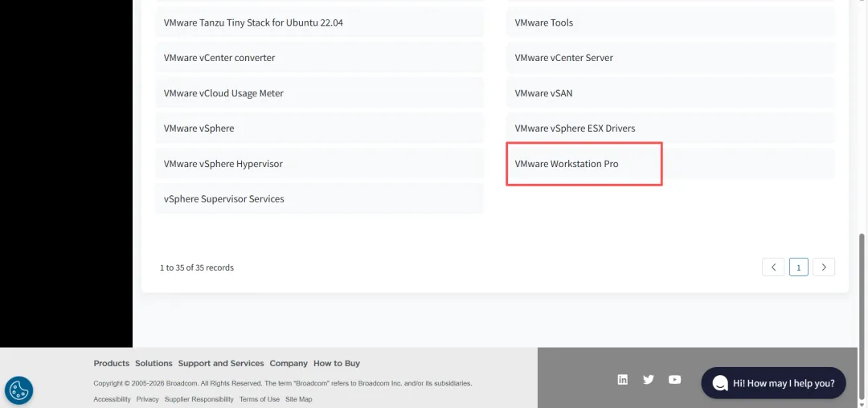
Task: Open the Products footer menu
Action: click(x=111, y=363)
